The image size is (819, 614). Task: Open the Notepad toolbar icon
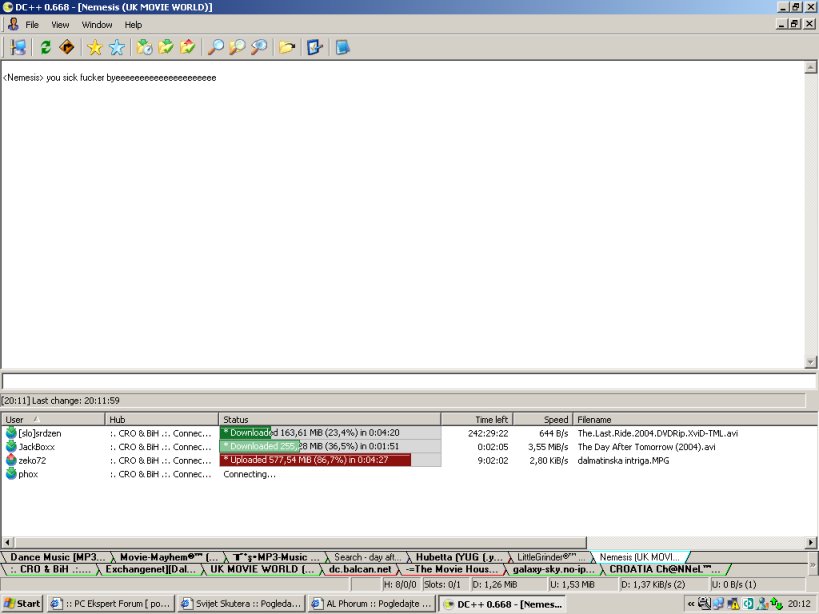pos(343,47)
